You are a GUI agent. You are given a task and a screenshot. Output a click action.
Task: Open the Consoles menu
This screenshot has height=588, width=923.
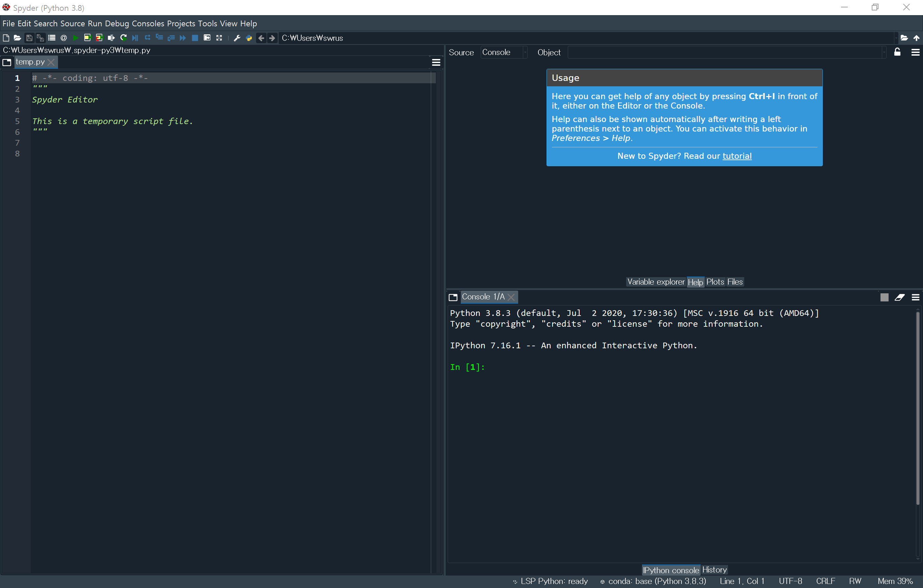[x=147, y=24]
